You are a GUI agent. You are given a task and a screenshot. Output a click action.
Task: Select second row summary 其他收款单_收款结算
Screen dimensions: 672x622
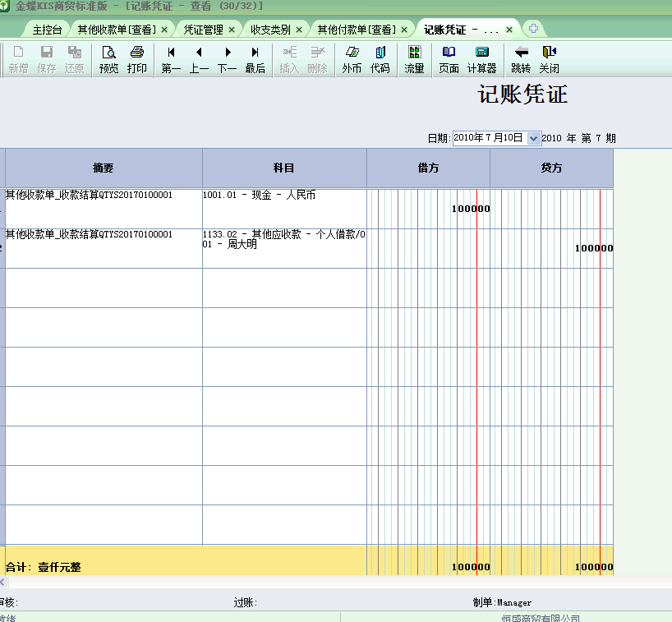tap(104, 248)
